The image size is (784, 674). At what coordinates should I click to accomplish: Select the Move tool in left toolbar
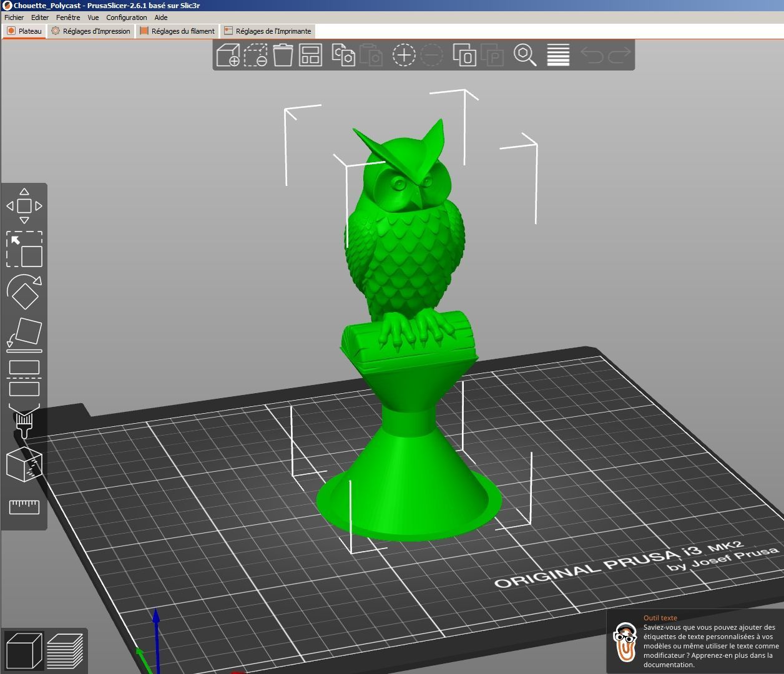point(24,206)
